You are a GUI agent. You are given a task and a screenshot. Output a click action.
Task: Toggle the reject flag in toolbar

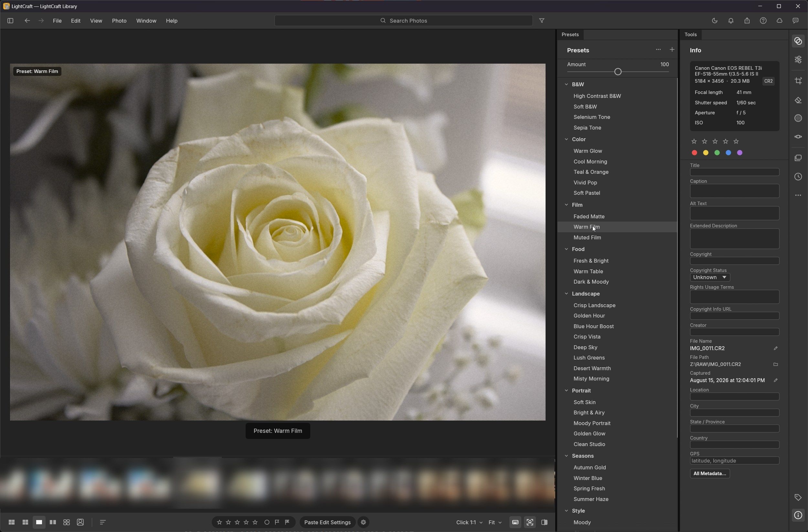tap(287, 522)
